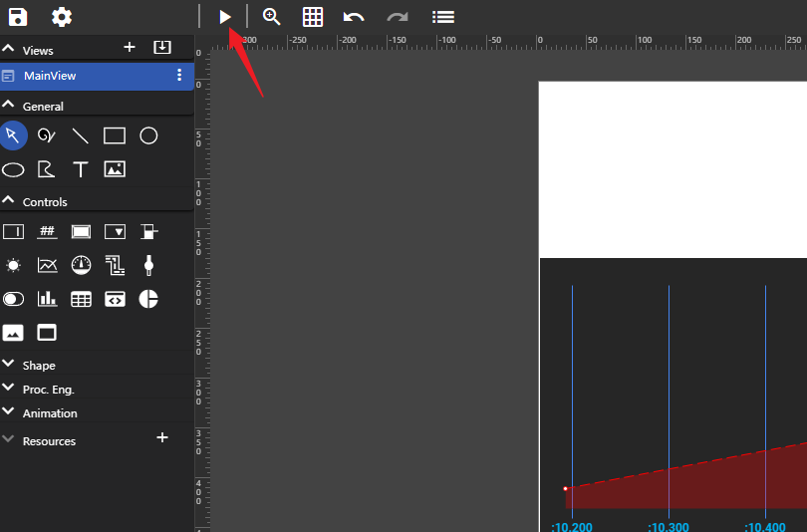This screenshot has height=532, width=807.
Task: Select the Rectangle tool
Action: [115, 135]
